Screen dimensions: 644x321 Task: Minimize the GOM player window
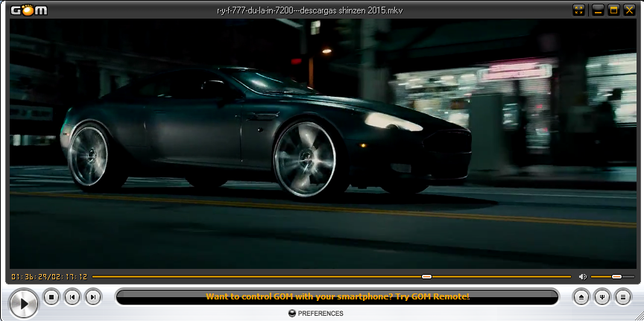[598, 10]
